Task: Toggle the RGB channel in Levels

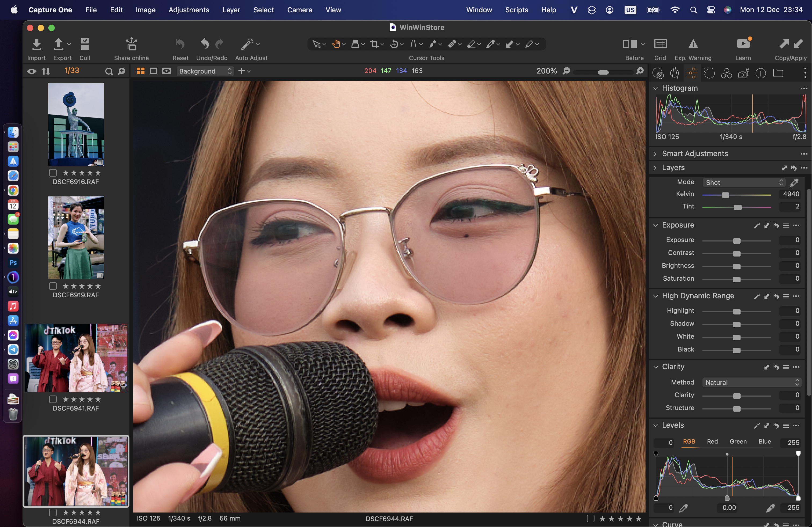Action: click(x=688, y=441)
